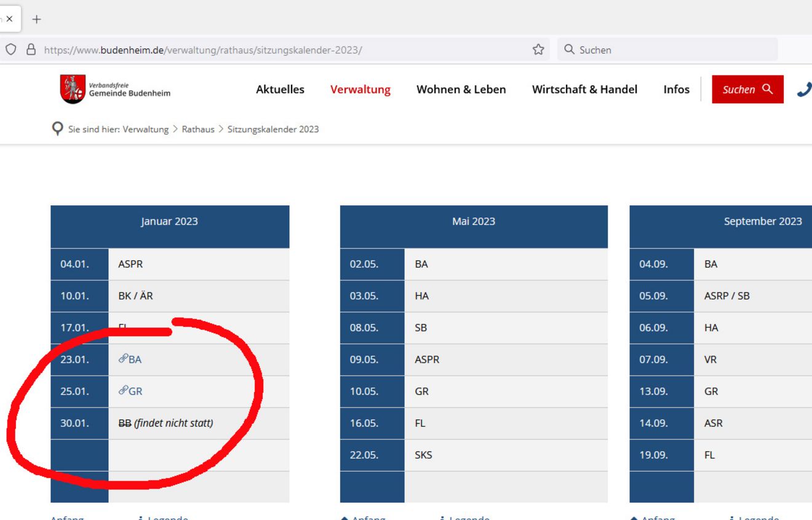Click Rathaus in the breadcrumb trail

[x=198, y=129]
